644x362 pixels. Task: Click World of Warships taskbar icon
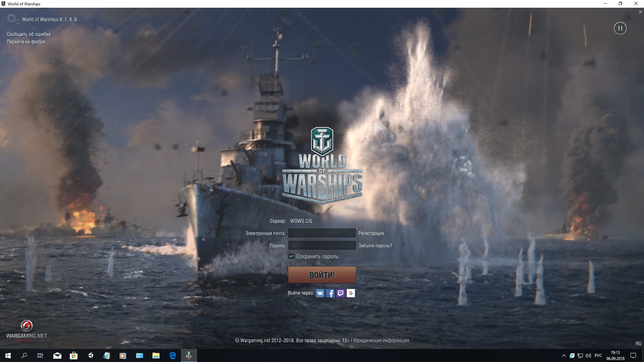pos(189,356)
